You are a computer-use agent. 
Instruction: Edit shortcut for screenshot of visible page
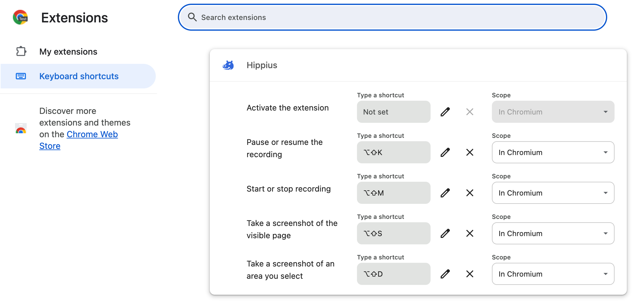pos(445,233)
